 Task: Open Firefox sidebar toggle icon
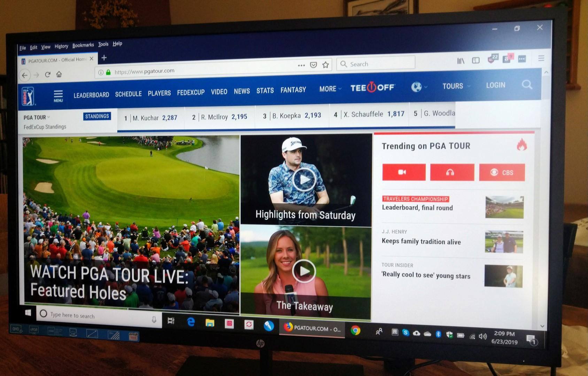475,61
